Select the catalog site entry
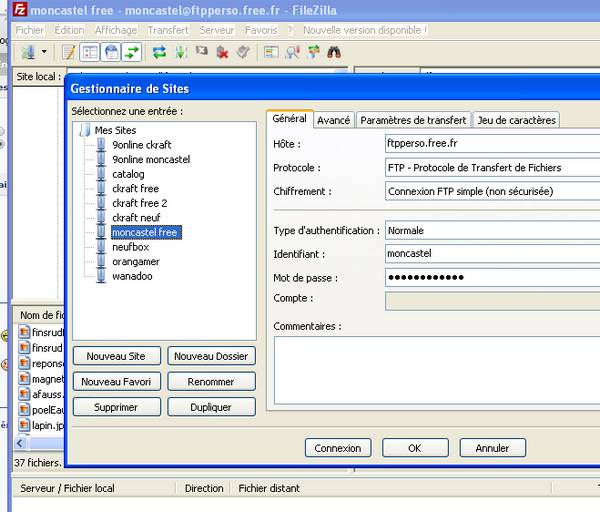This screenshot has height=512, width=600. (x=128, y=174)
